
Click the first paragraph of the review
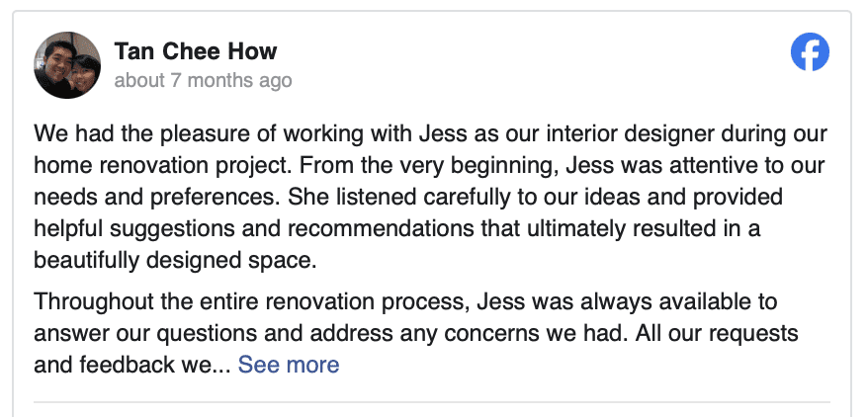(430, 197)
